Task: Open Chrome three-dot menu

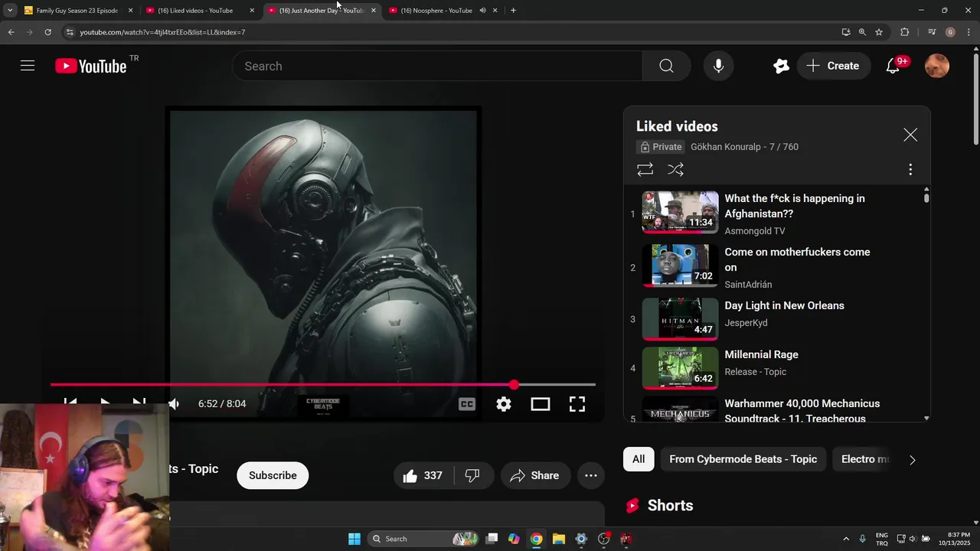Action: coord(969,32)
